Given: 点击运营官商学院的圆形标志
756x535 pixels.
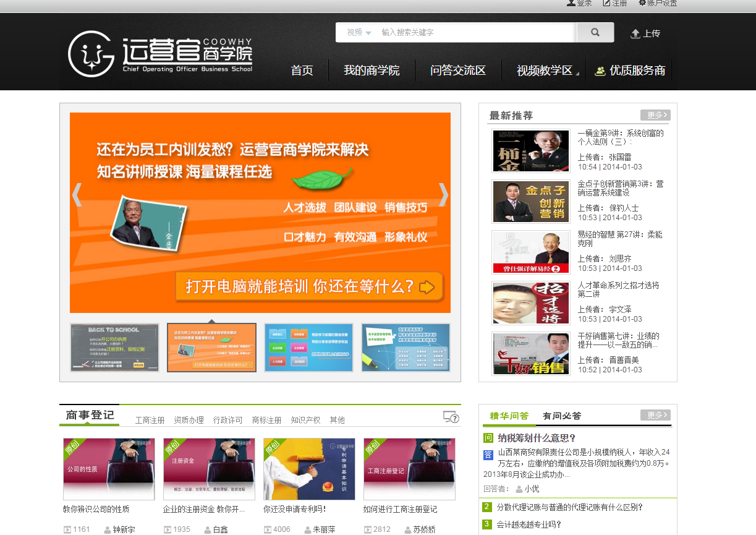Looking at the screenshot, I should click(90, 54).
